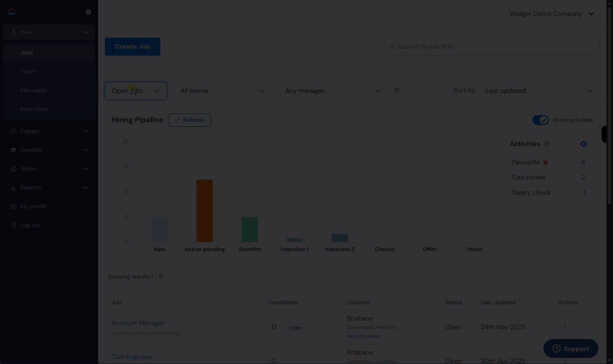Select Interviews in the sidebar
Image resolution: width=613 pixels, height=364 pixels.
click(x=49, y=109)
